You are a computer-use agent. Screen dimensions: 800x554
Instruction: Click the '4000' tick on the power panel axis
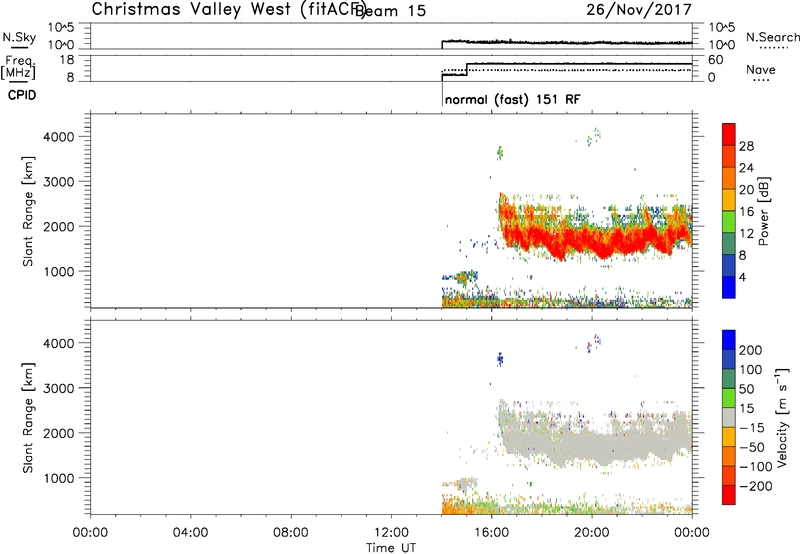[x=58, y=137]
